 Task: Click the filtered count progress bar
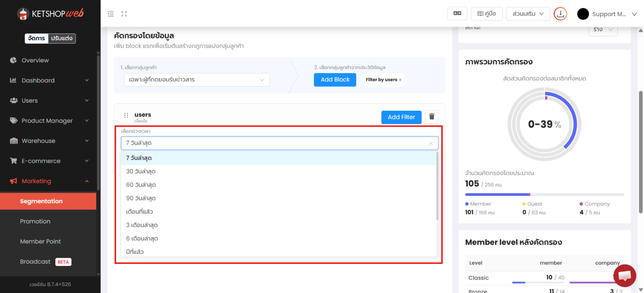point(544,194)
